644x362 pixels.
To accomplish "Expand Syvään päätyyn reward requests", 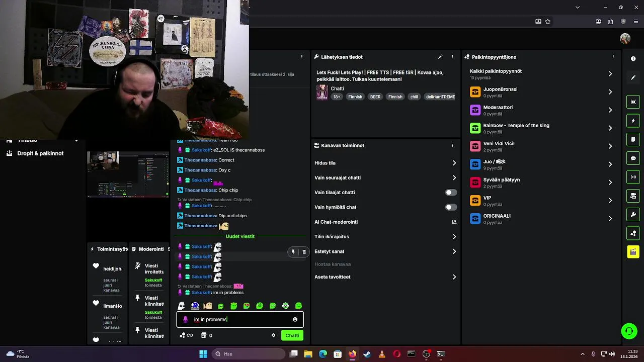I will pyautogui.click(x=542, y=182).
